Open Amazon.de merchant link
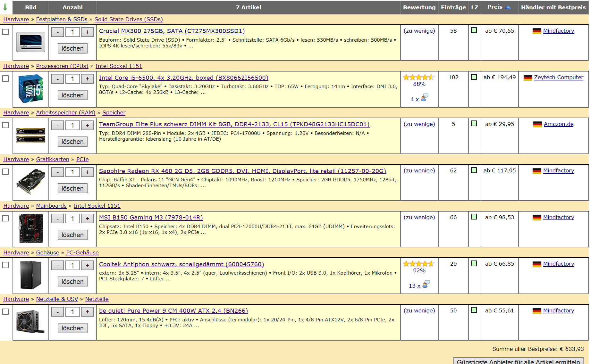591x364 pixels. (559, 124)
